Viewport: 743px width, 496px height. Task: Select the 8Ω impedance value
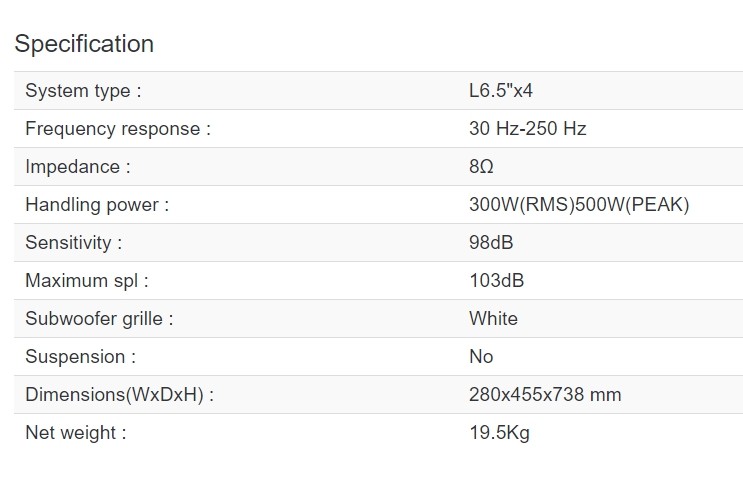(481, 167)
